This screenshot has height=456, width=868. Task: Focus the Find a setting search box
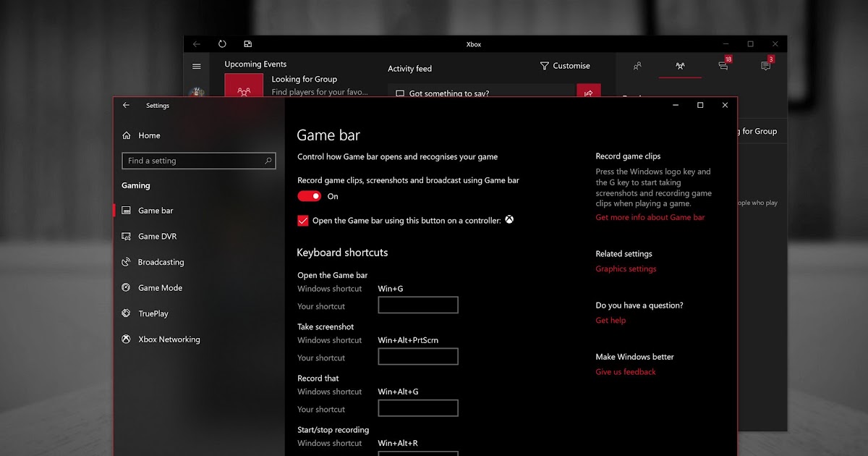[199, 161]
